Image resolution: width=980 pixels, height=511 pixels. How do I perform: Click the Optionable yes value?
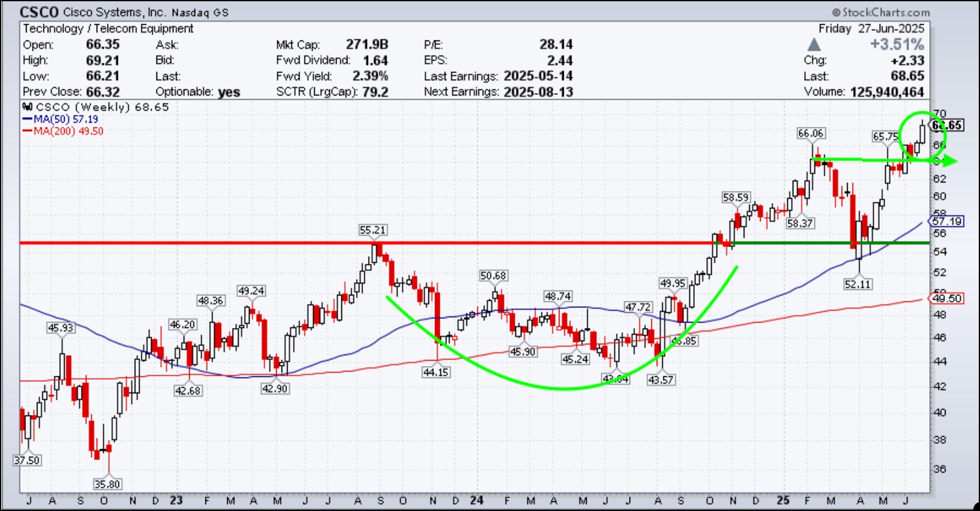pyautogui.click(x=229, y=92)
